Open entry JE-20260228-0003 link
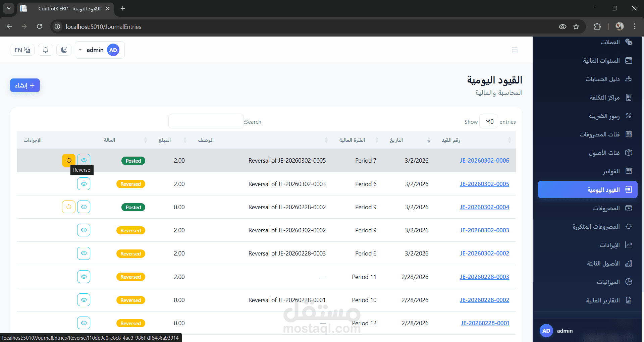This screenshot has width=644, height=342. tap(484, 277)
